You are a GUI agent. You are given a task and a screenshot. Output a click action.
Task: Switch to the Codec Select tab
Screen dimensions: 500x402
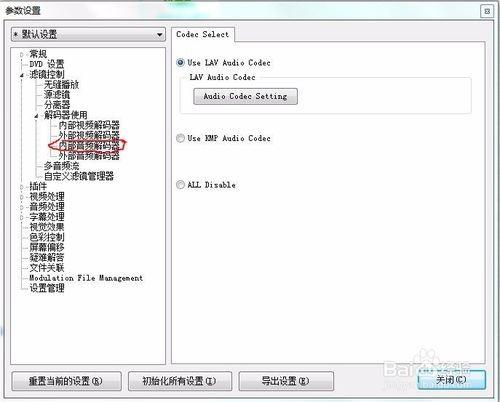203,34
